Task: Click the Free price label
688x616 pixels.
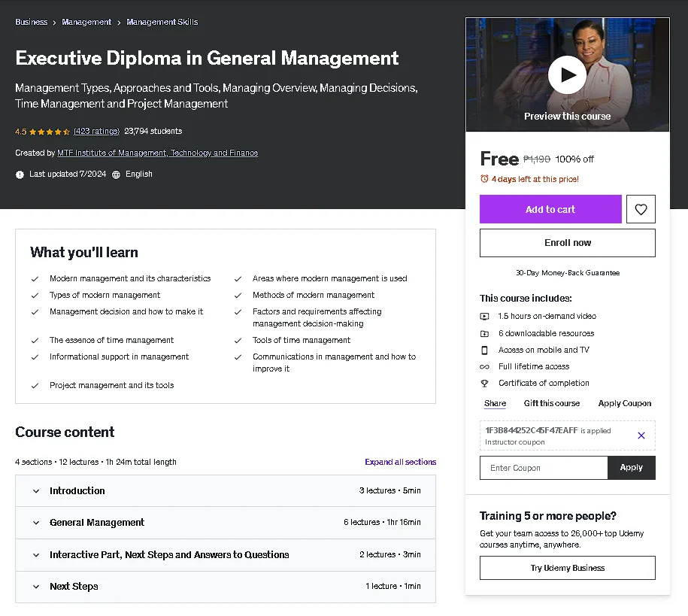Action: [x=499, y=159]
